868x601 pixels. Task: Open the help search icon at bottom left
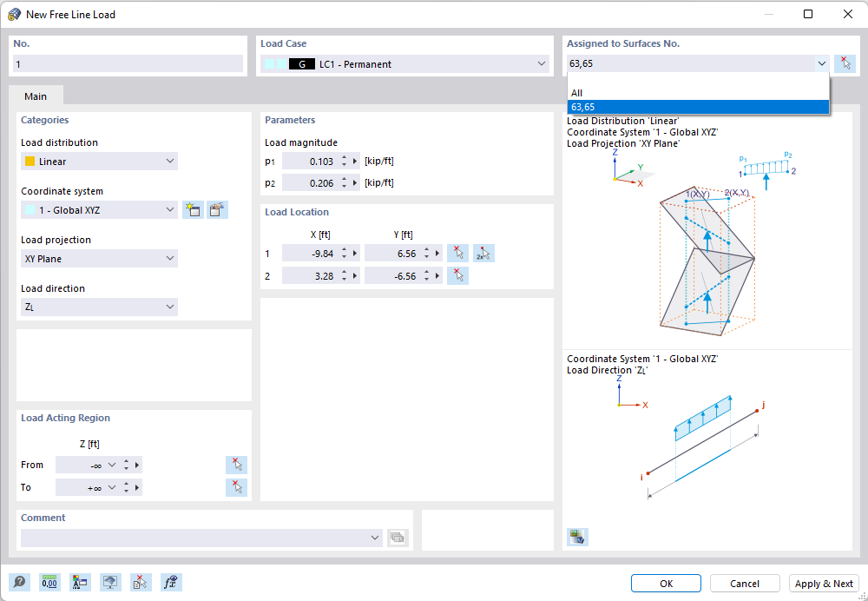click(19, 583)
